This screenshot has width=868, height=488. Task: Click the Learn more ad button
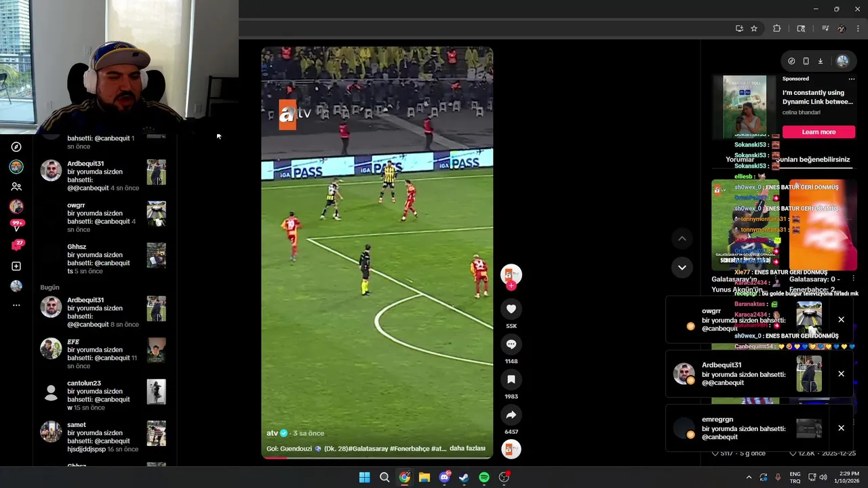[x=818, y=132]
